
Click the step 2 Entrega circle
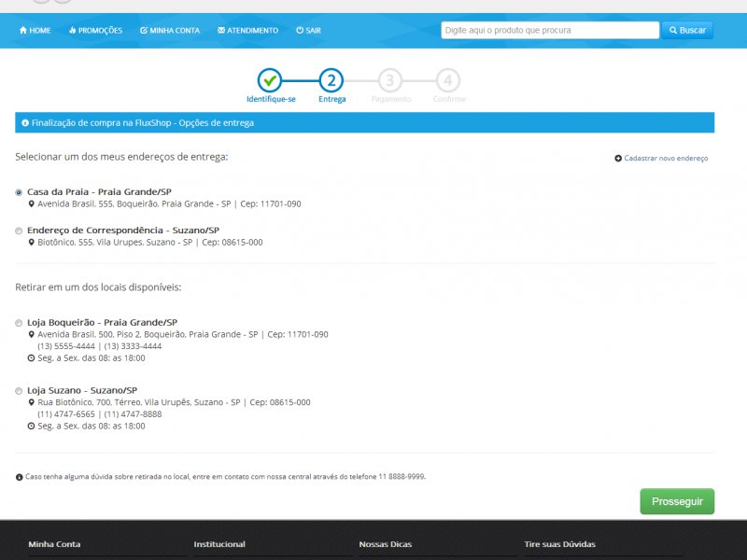(x=331, y=80)
